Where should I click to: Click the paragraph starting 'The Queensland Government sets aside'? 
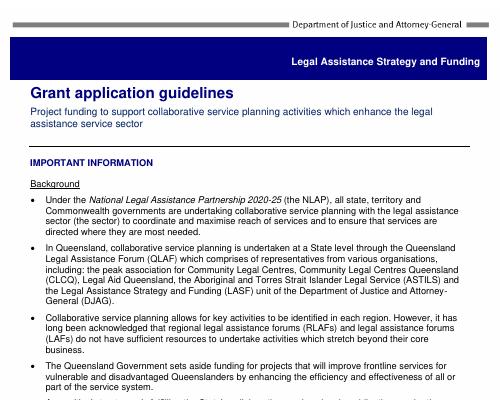pyautogui.click(x=250, y=377)
